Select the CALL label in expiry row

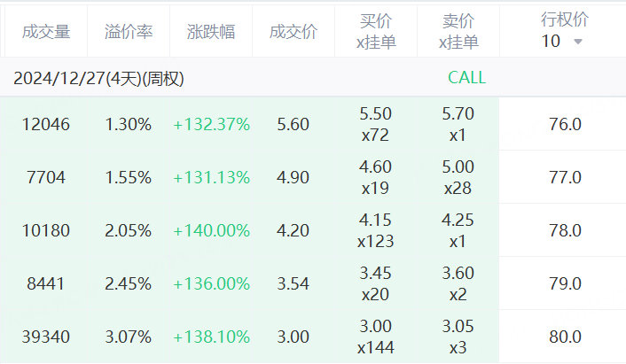[x=466, y=78]
